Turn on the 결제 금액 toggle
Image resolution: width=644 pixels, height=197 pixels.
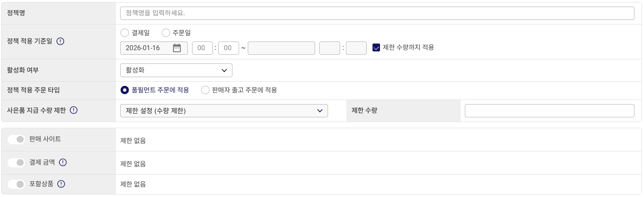pos(17,163)
